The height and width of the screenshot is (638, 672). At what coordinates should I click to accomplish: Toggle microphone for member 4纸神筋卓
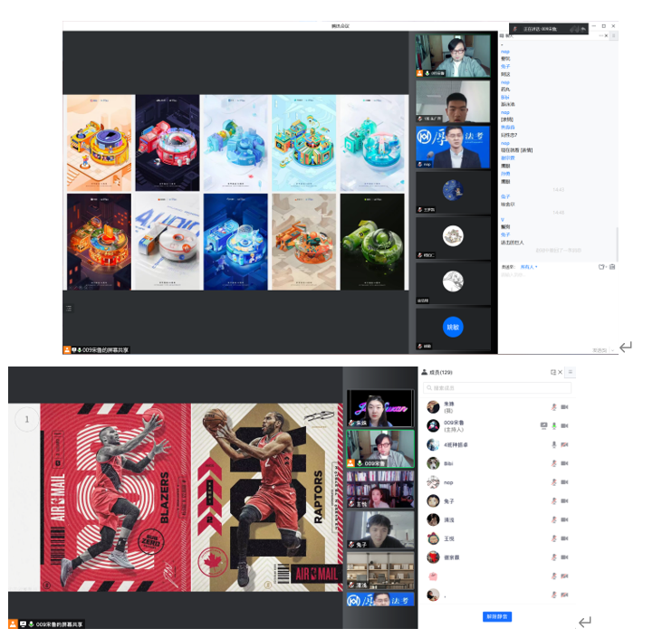(x=553, y=444)
